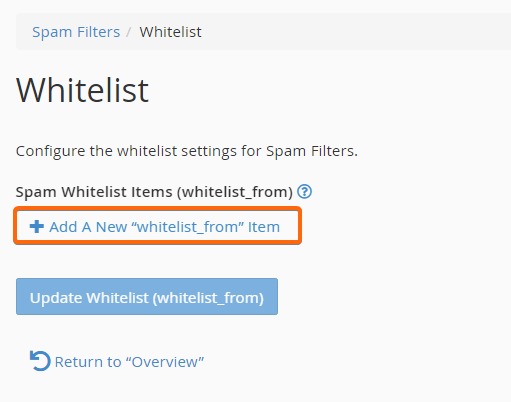Click the "Configure the whitelist settings" description text

pyautogui.click(x=187, y=151)
